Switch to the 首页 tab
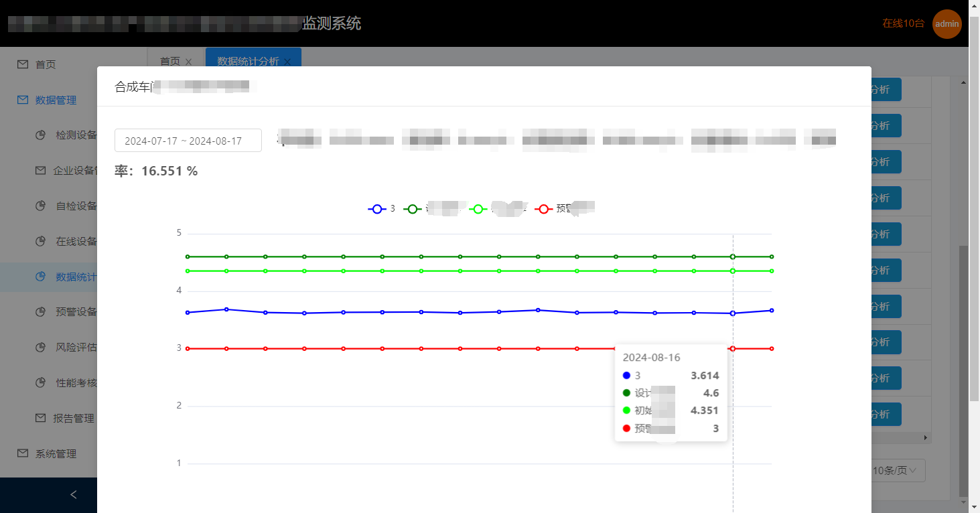Screen dimensions: 980x513 [x=170, y=61]
